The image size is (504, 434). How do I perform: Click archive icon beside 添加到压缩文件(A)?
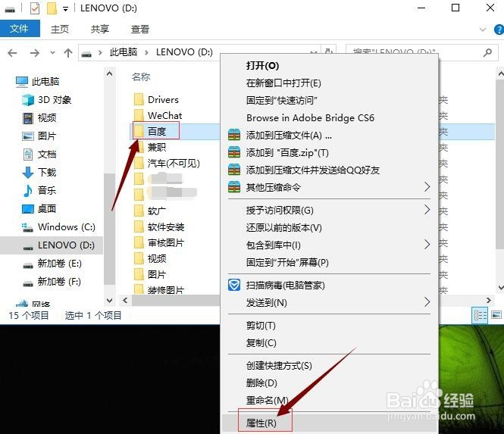(234, 135)
